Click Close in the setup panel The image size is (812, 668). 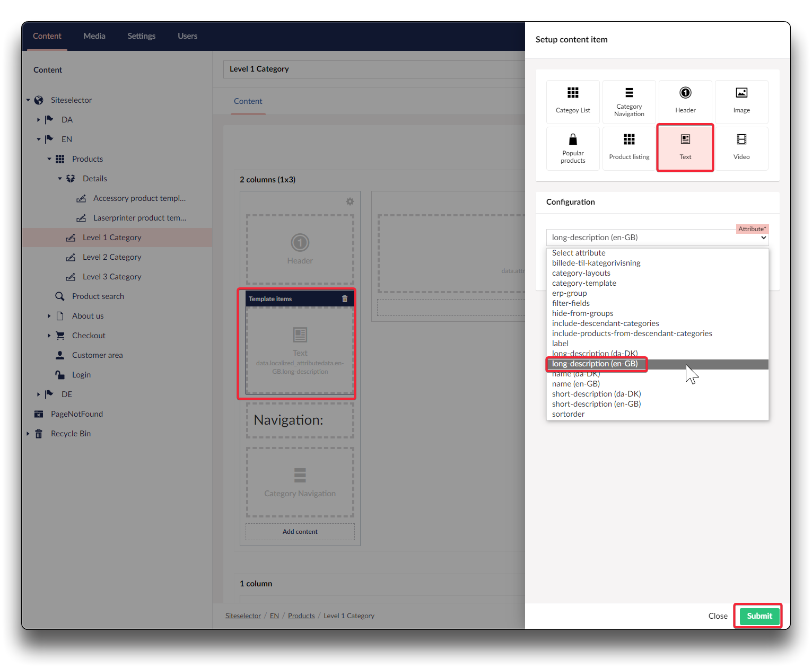[718, 616]
